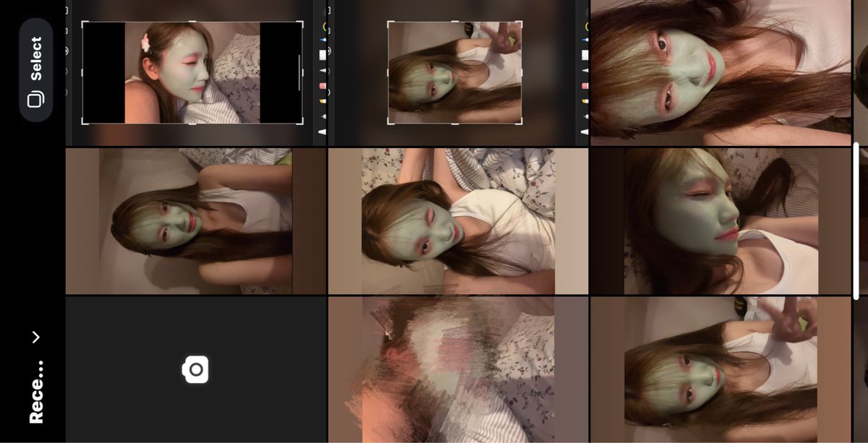Open the Recents album dropdown
Viewport: 868px width, 443px height.
point(35,377)
